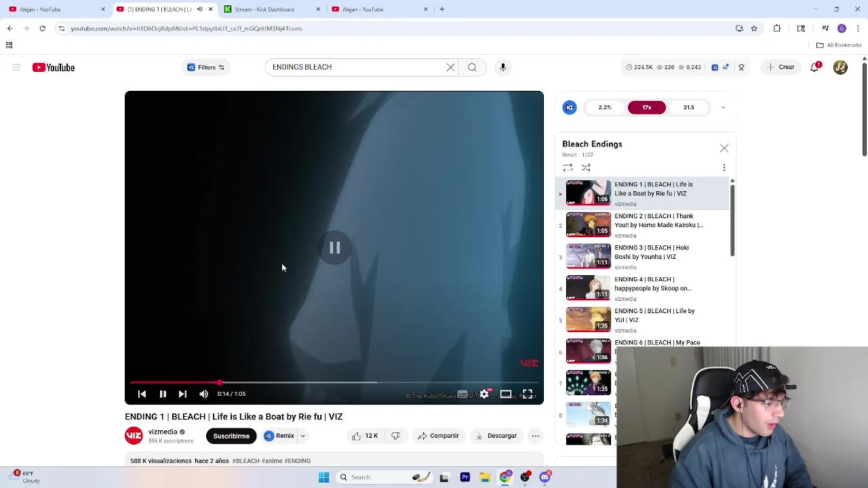Screen dimensions: 868x488
Task: Dislike the video
Action: 396,436
